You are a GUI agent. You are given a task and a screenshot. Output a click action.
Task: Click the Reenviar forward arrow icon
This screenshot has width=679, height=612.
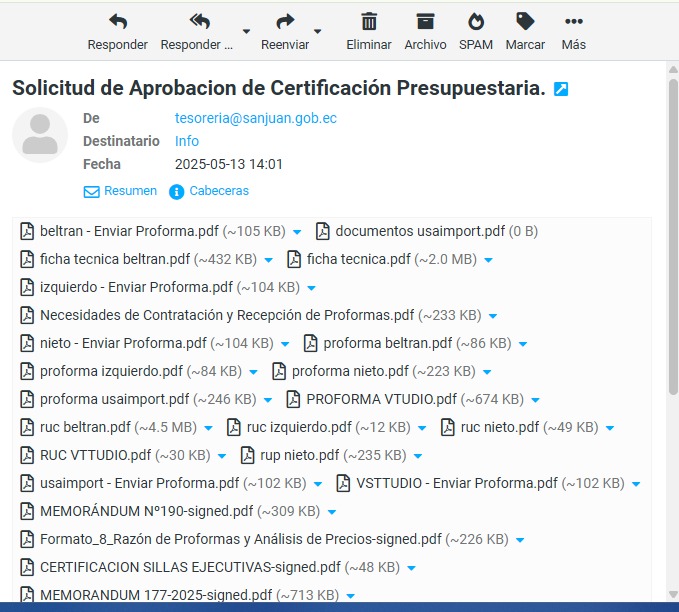coord(285,22)
